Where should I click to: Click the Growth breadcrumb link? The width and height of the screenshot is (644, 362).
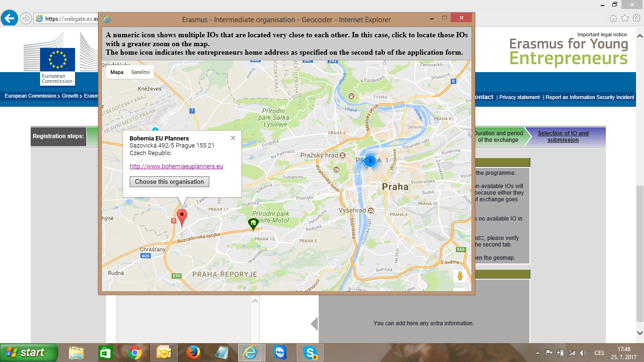click(x=70, y=96)
